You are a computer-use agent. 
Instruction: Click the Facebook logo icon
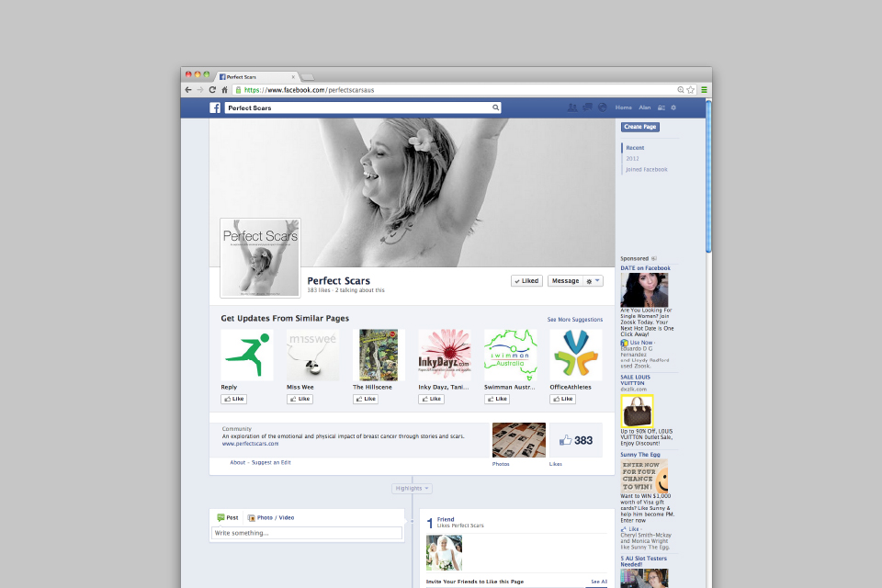[x=215, y=107]
